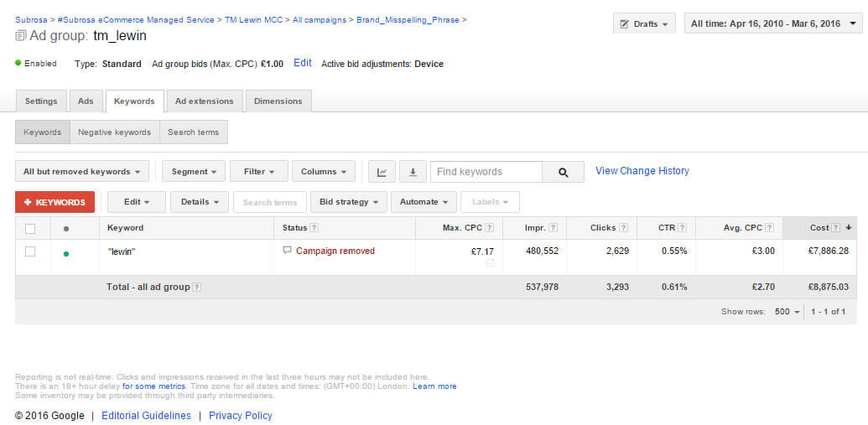Tick the select-all header checkbox

click(x=30, y=229)
